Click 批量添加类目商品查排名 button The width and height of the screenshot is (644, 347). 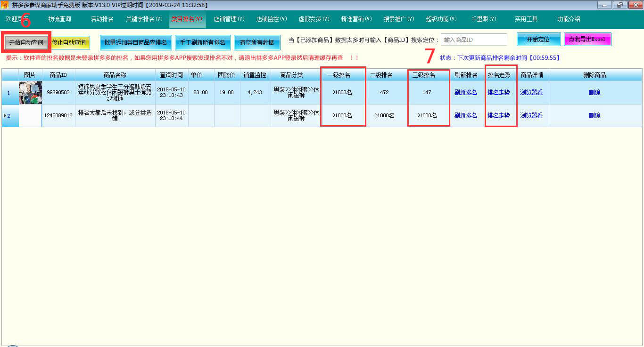pos(135,42)
